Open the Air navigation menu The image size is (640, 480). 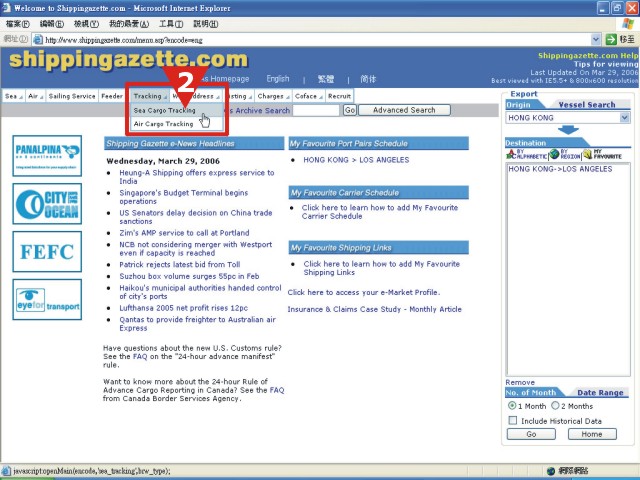click(x=36, y=96)
